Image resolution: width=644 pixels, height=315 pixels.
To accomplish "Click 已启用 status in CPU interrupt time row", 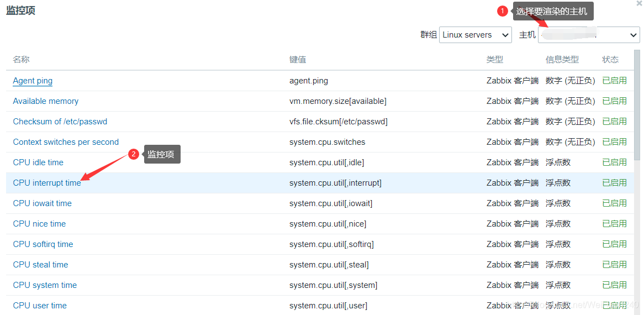I will pyautogui.click(x=614, y=183).
